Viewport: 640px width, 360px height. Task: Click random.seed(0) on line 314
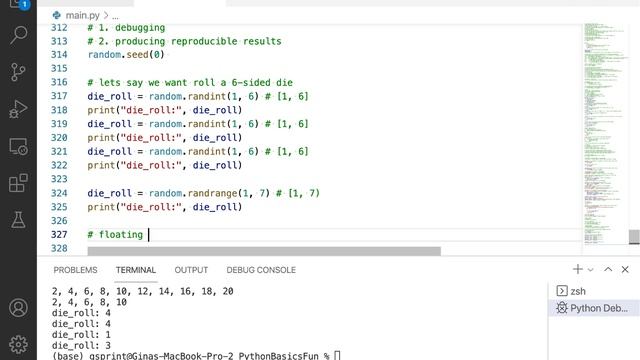pyautogui.click(x=126, y=55)
